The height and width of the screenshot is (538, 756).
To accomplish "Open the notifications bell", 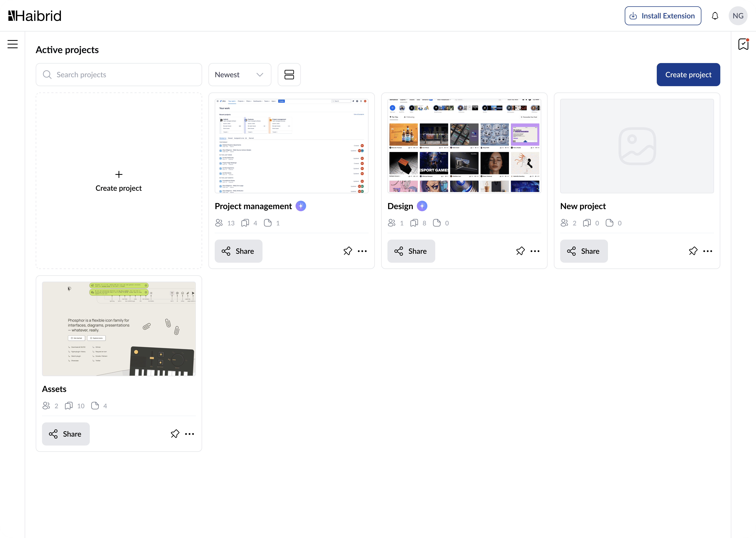I will pyautogui.click(x=715, y=16).
